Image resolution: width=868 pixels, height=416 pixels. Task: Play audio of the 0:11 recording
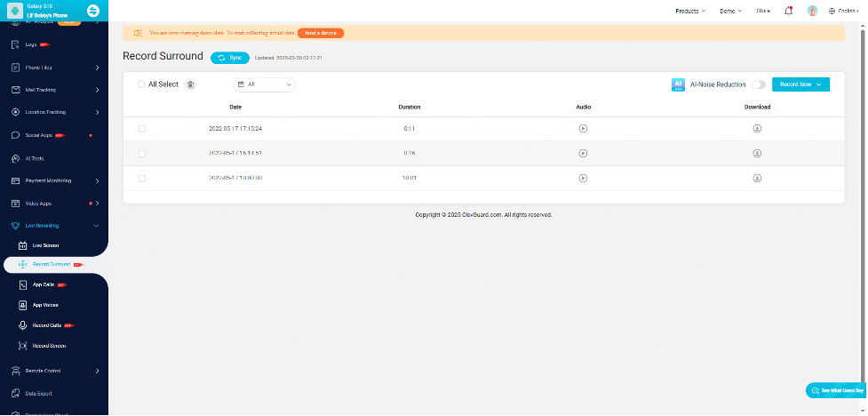[x=583, y=128]
